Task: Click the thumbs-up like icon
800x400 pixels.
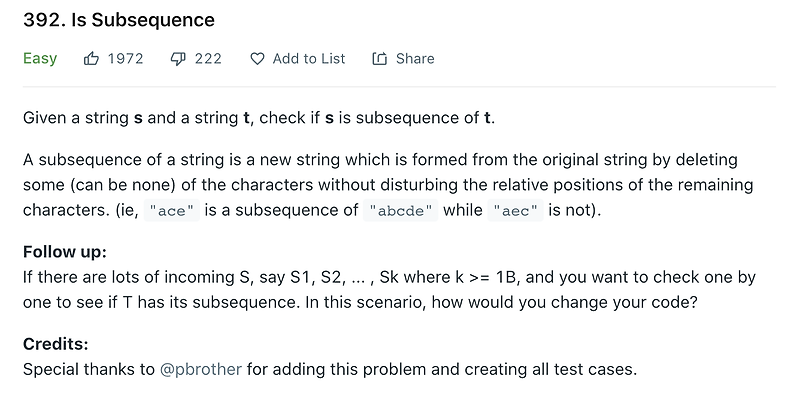Action: 91,59
